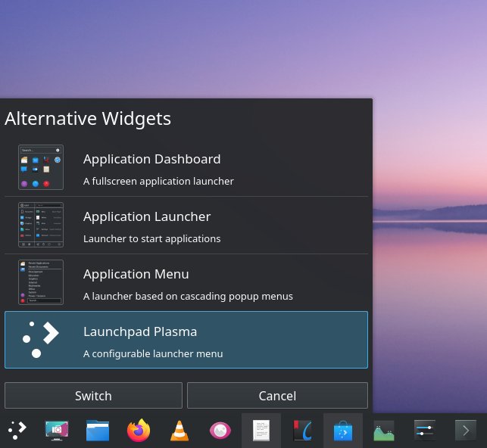Image resolution: width=487 pixels, height=448 pixels.
Task: Open the blue folder file manager
Action: tap(98, 431)
